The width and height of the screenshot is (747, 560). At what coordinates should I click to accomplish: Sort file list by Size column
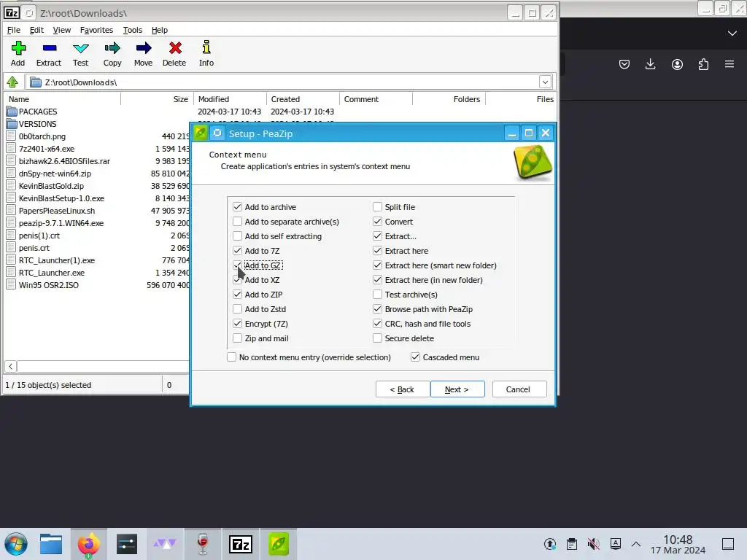pos(158,99)
